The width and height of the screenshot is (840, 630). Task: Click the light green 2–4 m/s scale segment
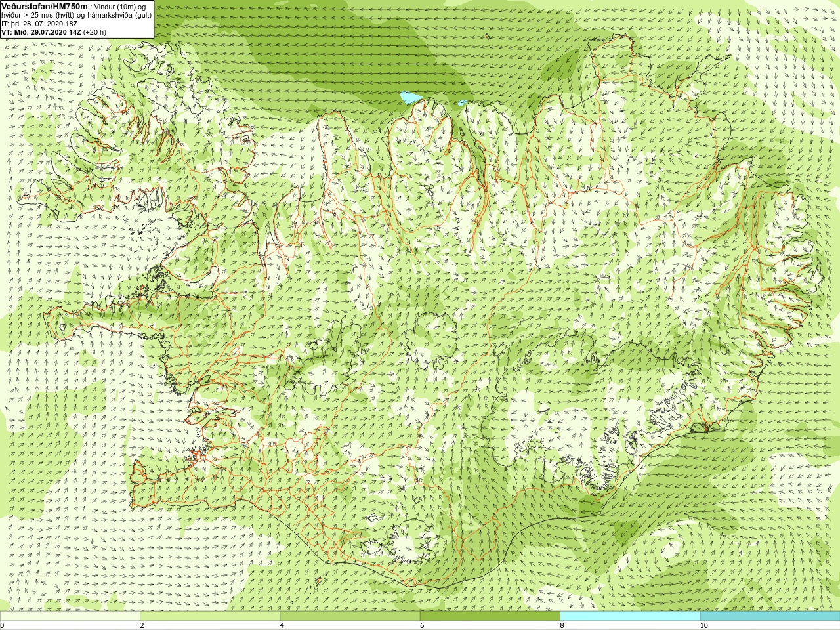pyautogui.click(x=210, y=616)
